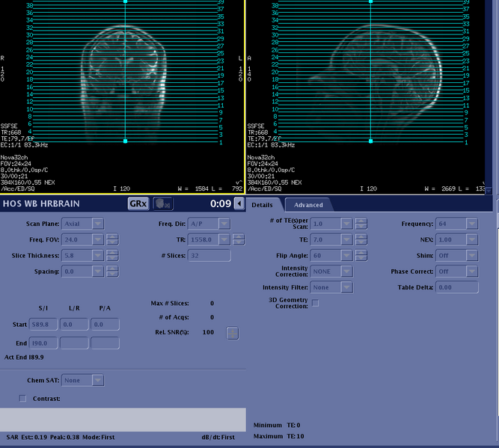Adjust the Spacing stepper arrows

pos(112,271)
